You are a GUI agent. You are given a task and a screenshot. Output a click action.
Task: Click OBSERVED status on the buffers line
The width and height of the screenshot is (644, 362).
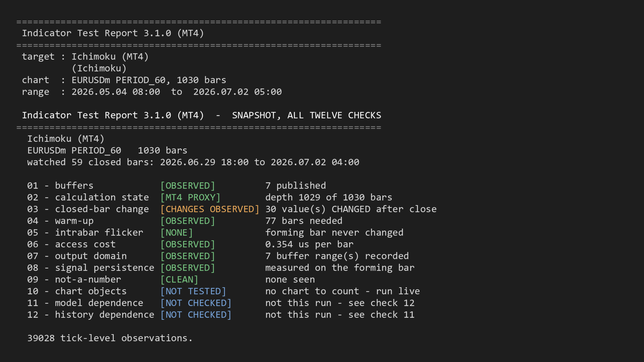[187, 186]
